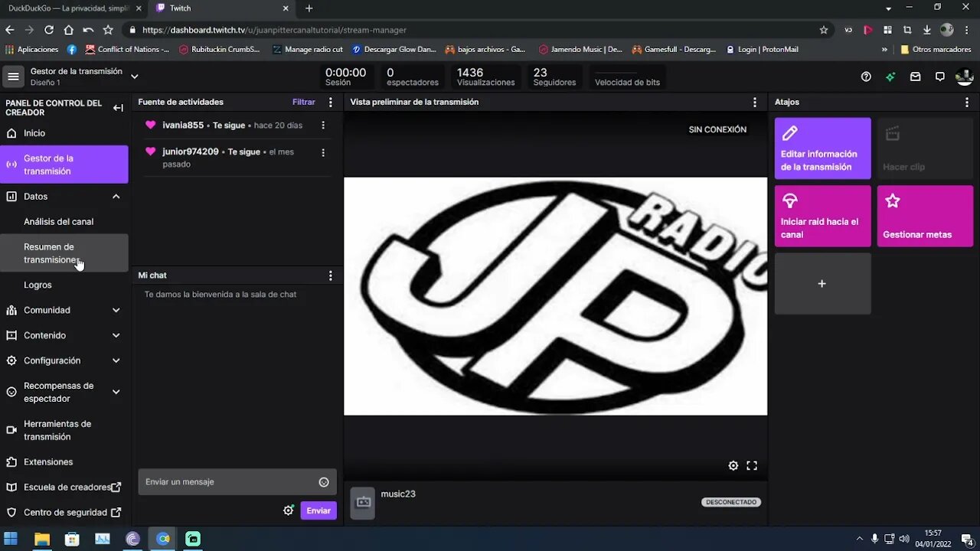
Task: Click the green sparkle icon in header
Action: [890, 77]
